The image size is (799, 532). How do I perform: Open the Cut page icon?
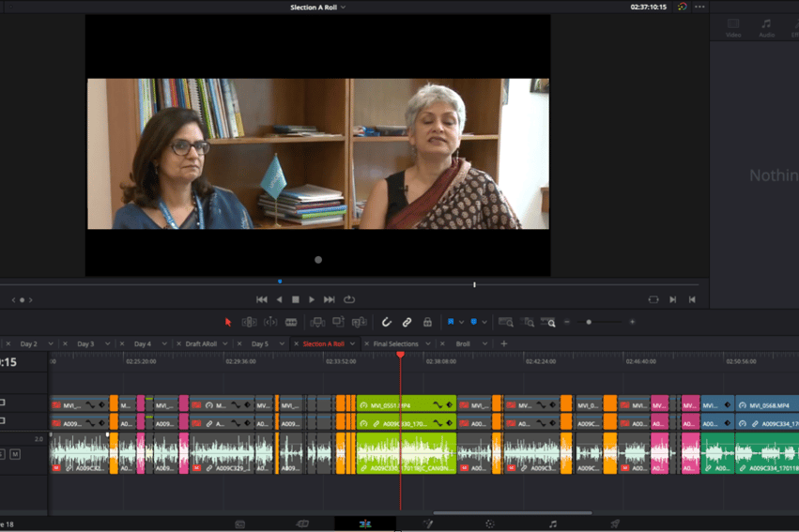[302, 524]
